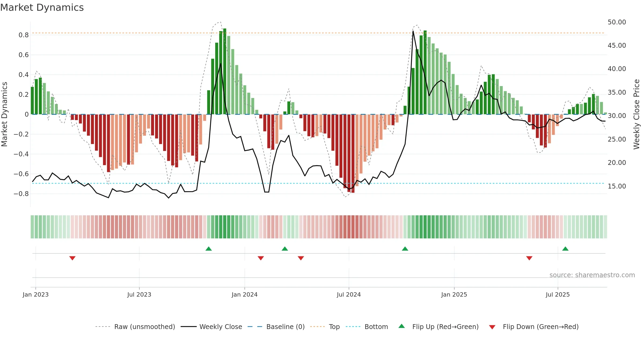644x362 pixels.
Task: Click the flip-up marker after Jul 2025
Action: [x=565, y=249]
